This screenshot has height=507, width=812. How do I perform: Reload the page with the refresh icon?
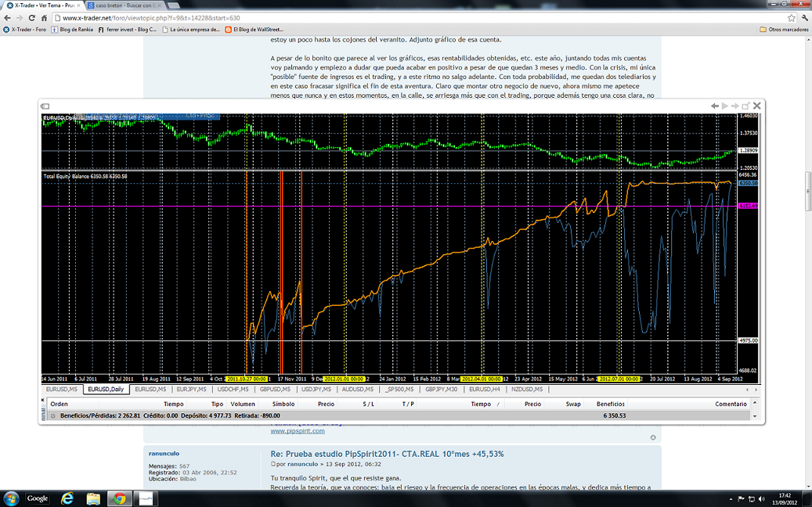[32, 17]
